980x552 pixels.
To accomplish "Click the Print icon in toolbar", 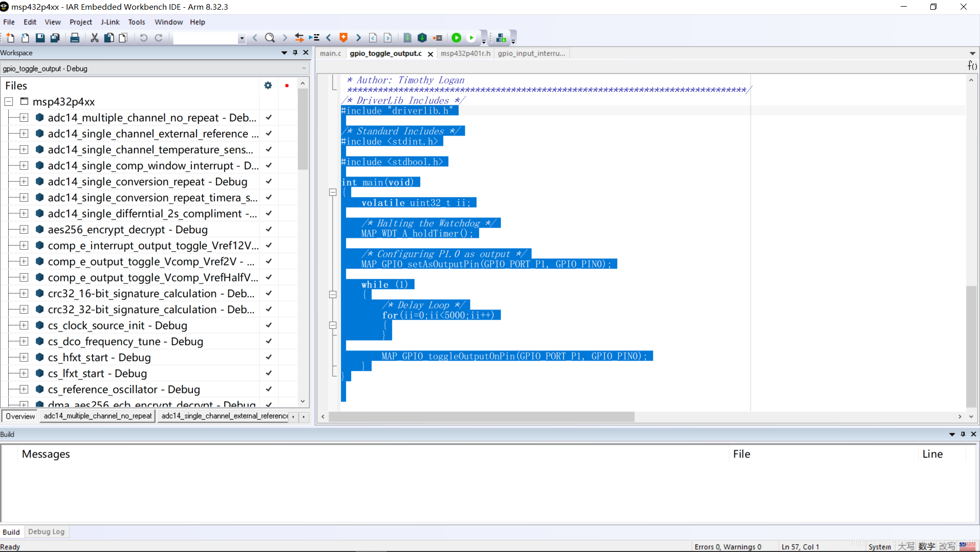I will click(75, 38).
